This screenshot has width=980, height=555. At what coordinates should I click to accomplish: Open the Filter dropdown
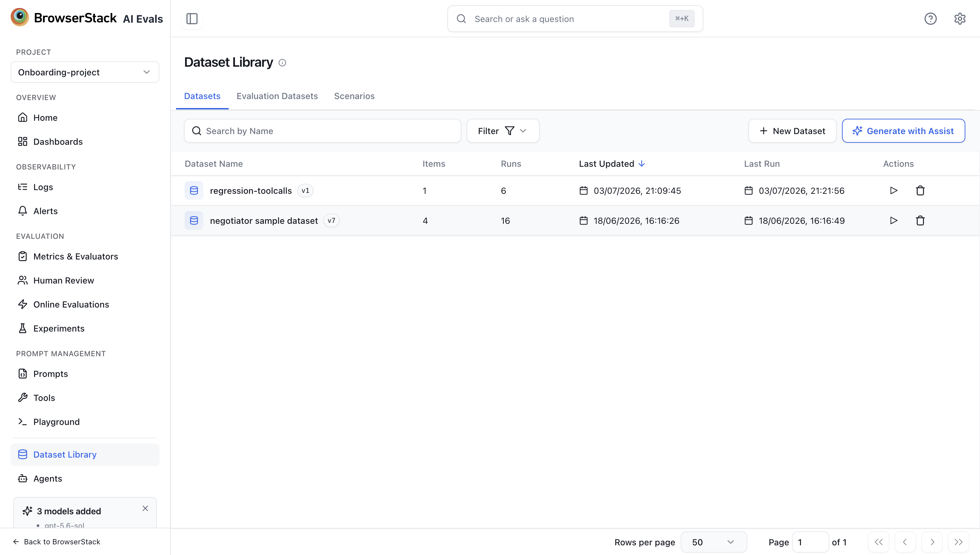coord(503,131)
